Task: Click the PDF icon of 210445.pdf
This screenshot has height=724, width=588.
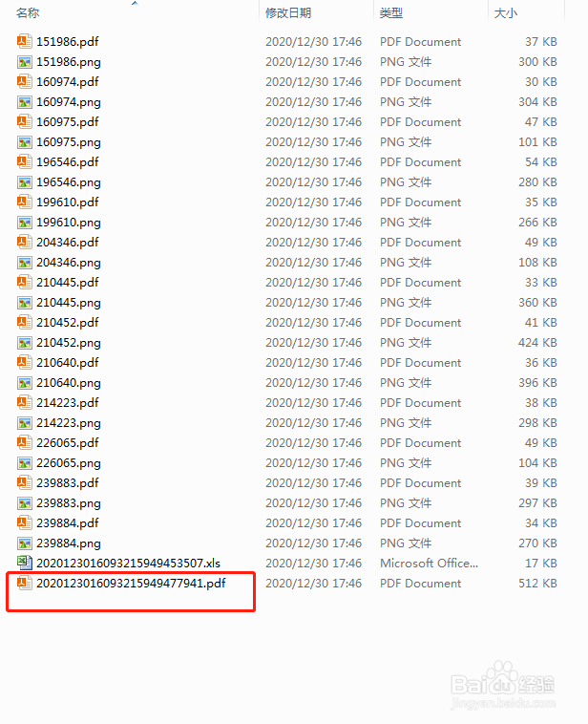Action: pyautogui.click(x=25, y=283)
